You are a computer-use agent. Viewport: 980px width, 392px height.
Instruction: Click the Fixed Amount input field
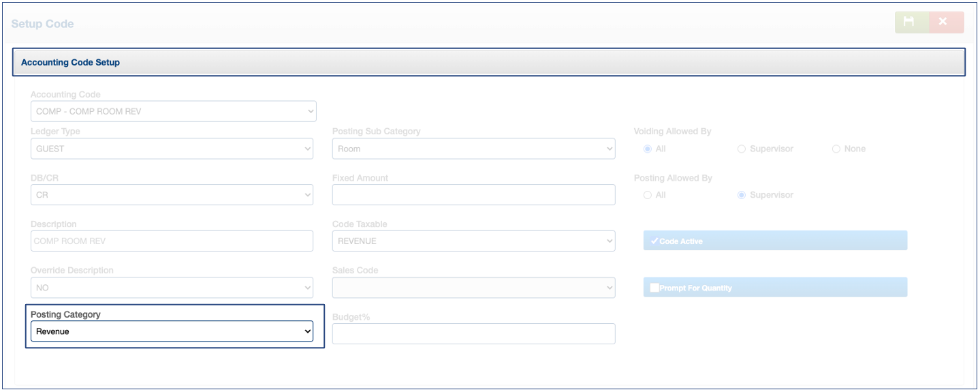coord(473,195)
